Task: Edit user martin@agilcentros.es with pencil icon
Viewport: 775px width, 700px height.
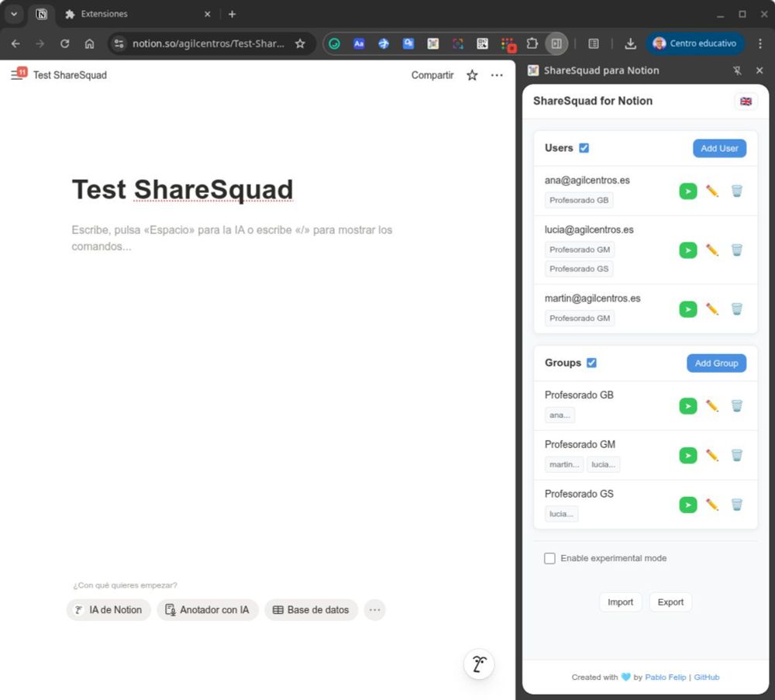Action: 711,309
